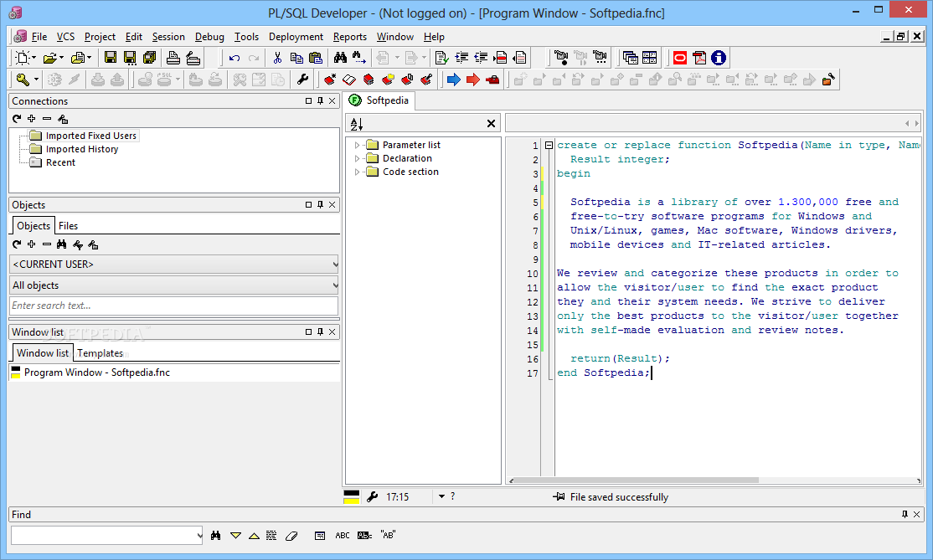Pin the Window list panel
933x560 pixels.
point(319,332)
